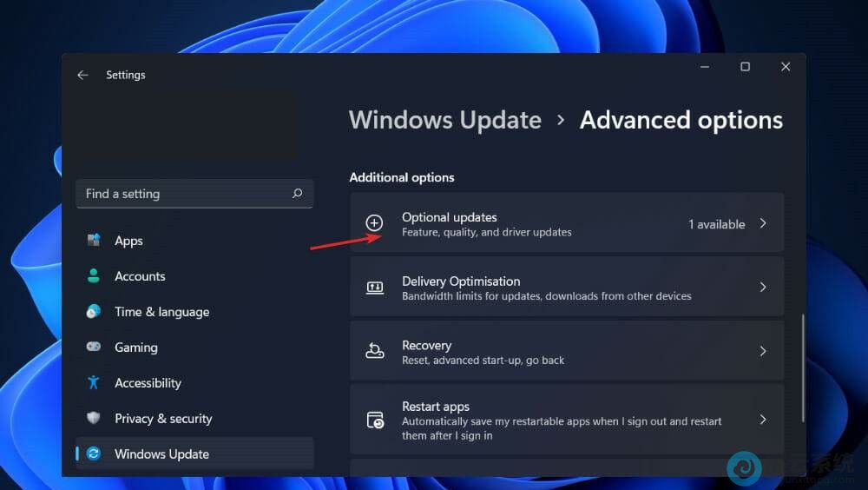Open the Recovery title

pyautogui.click(x=427, y=345)
